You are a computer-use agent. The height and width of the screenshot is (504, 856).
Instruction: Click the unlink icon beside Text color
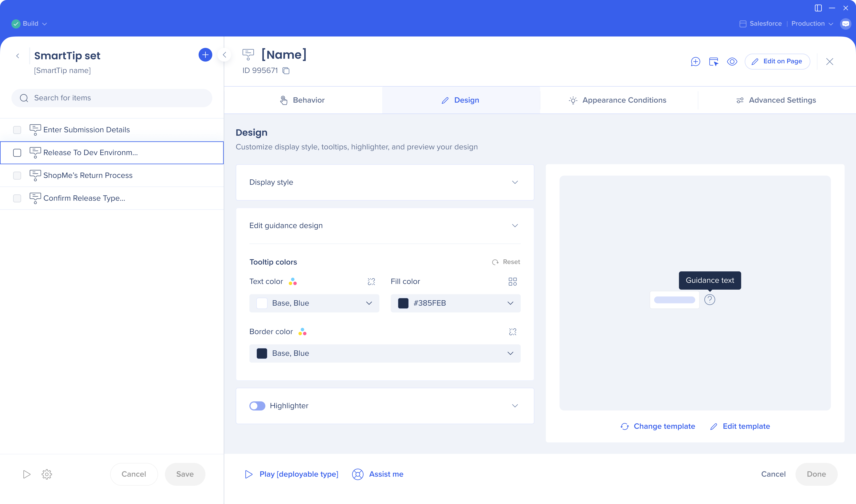[x=371, y=281]
